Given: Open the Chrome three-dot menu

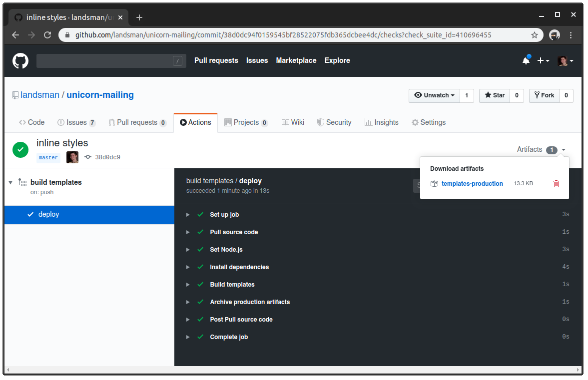Looking at the screenshot, I should 571,35.
